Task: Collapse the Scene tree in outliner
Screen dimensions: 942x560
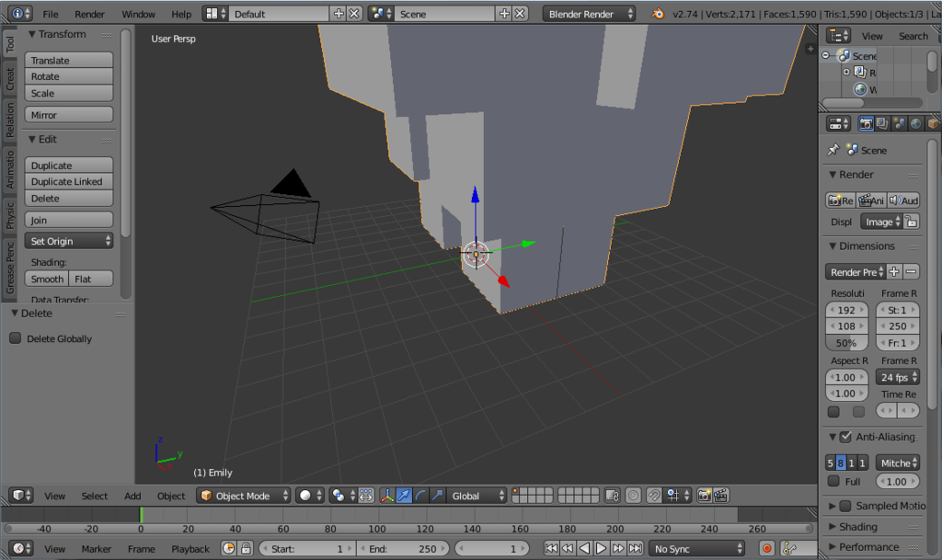Action: pos(826,55)
